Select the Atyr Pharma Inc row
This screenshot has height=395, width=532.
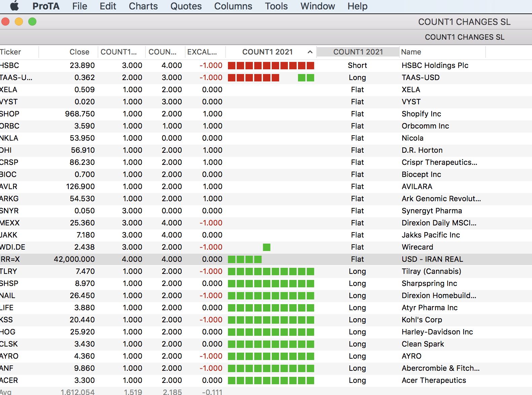pos(266,308)
